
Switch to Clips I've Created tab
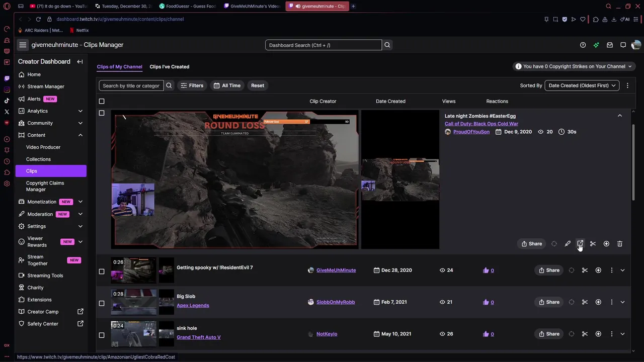[170, 66]
